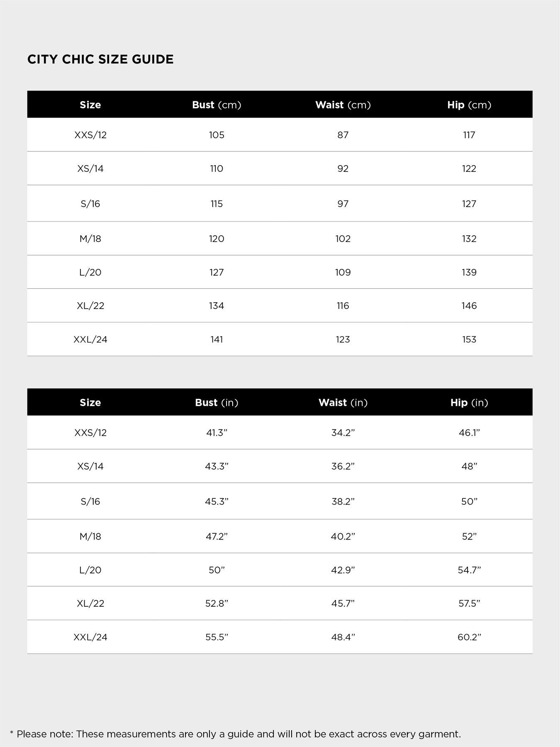The height and width of the screenshot is (747, 560).
Task: Click the bust value 105
Action: 217,135
